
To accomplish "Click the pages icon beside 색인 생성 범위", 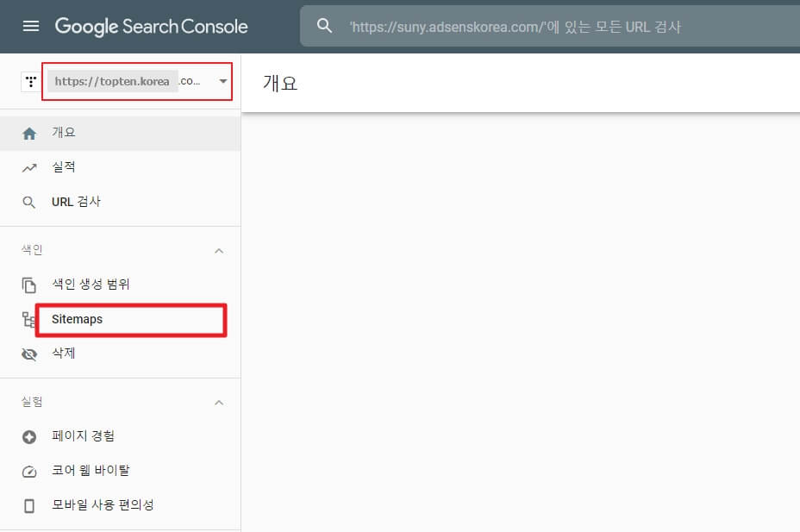I will [29, 285].
